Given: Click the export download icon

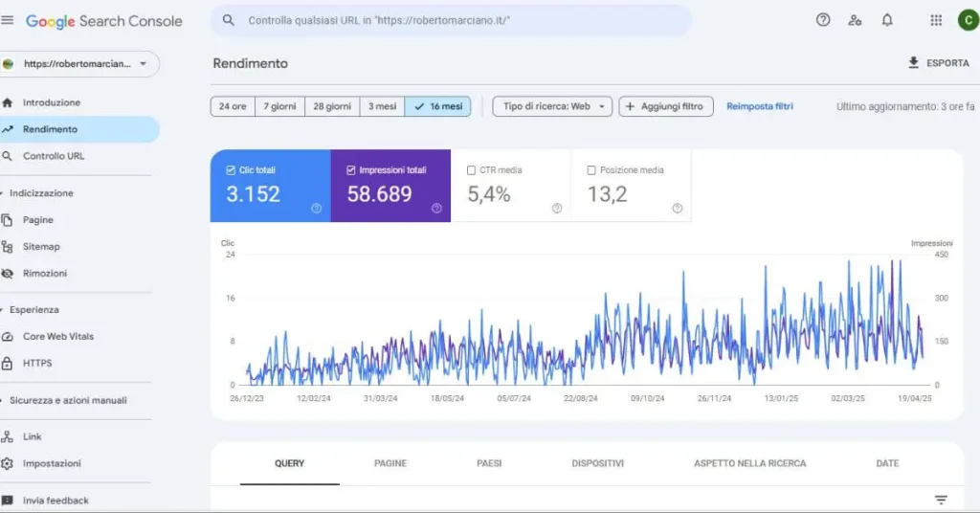Looking at the screenshot, I should [x=913, y=63].
